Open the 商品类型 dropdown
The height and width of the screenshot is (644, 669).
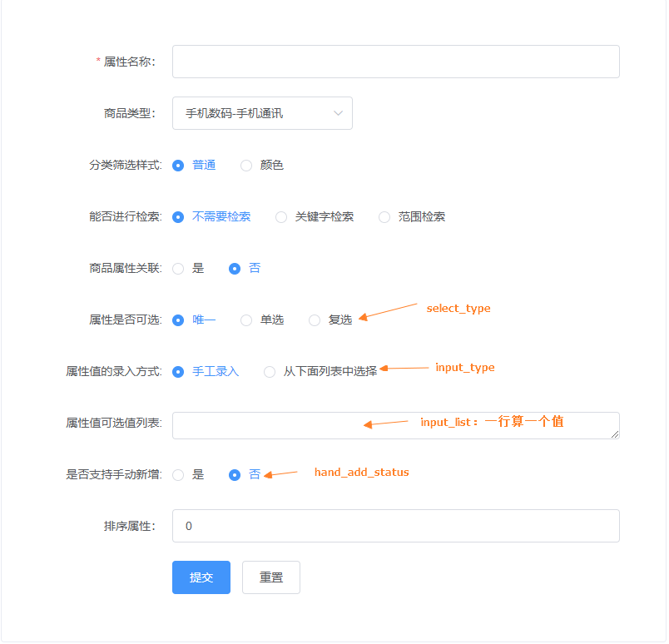261,113
